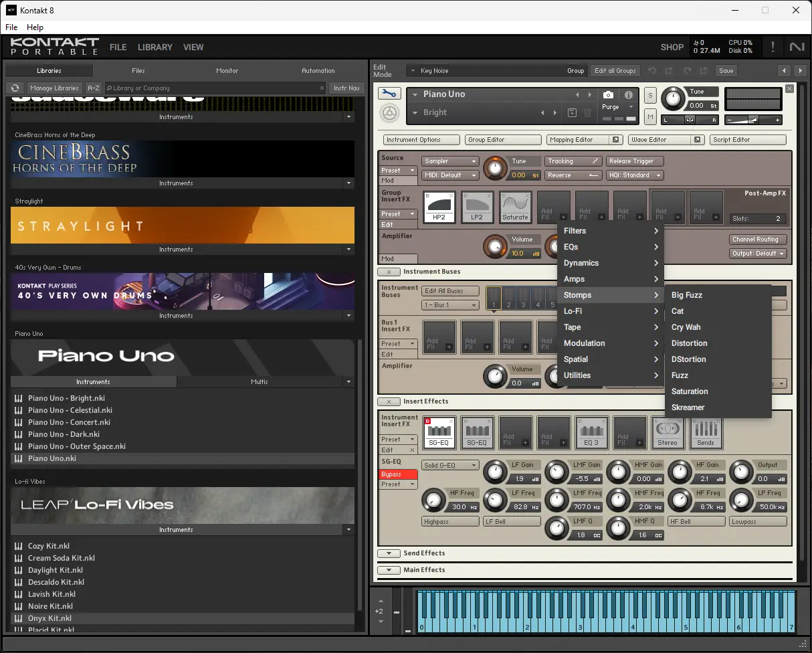Open external Wave Editor window icon

click(x=697, y=140)
